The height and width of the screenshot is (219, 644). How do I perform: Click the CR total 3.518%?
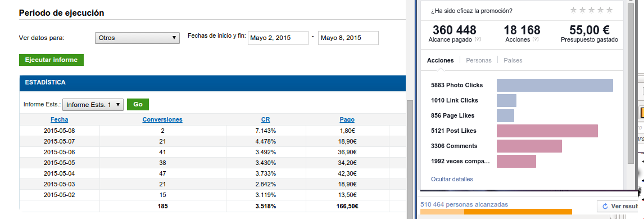[x=266, y=206]
